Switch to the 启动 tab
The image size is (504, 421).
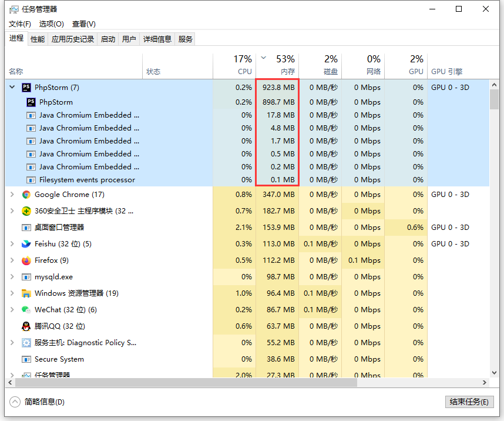pos(108,39)
